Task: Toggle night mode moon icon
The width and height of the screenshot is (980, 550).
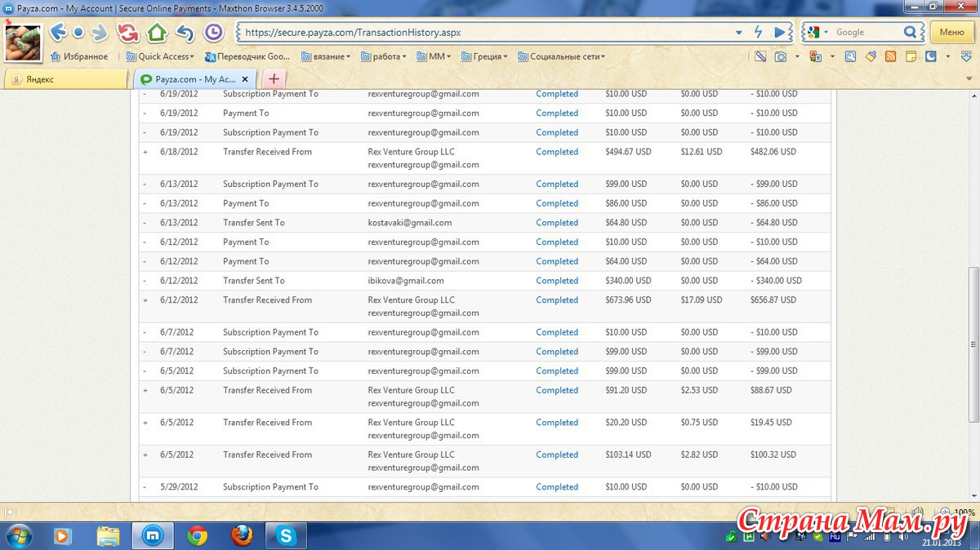Action: [x=930, y=56]
